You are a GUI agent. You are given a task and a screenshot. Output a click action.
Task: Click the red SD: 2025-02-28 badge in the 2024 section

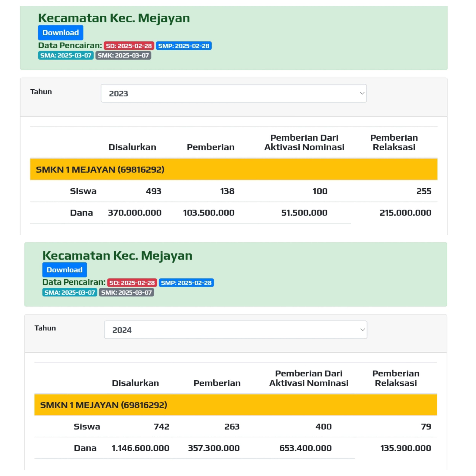(132, 283)
